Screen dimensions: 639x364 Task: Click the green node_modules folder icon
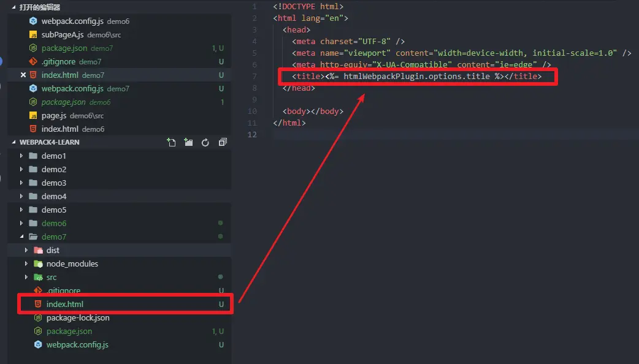(38, 264)
